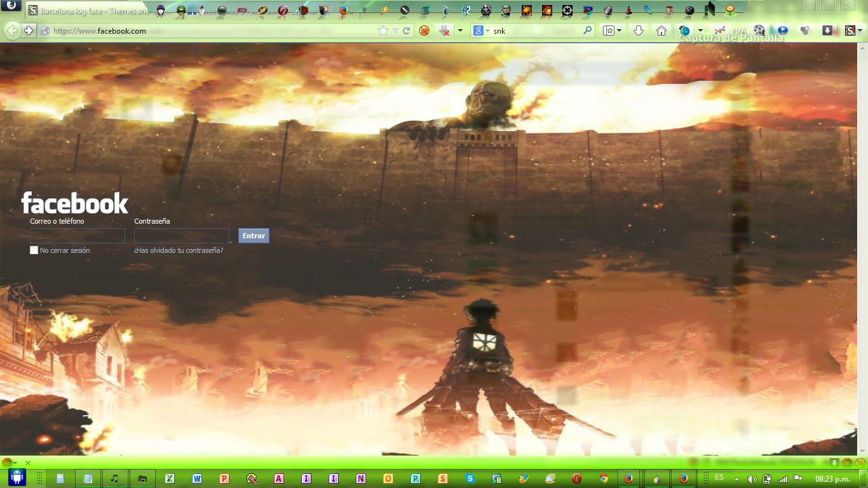The height and width of the screenshot is (488, 868).
Task: Open the network signal tray icon
Action: 783,479
